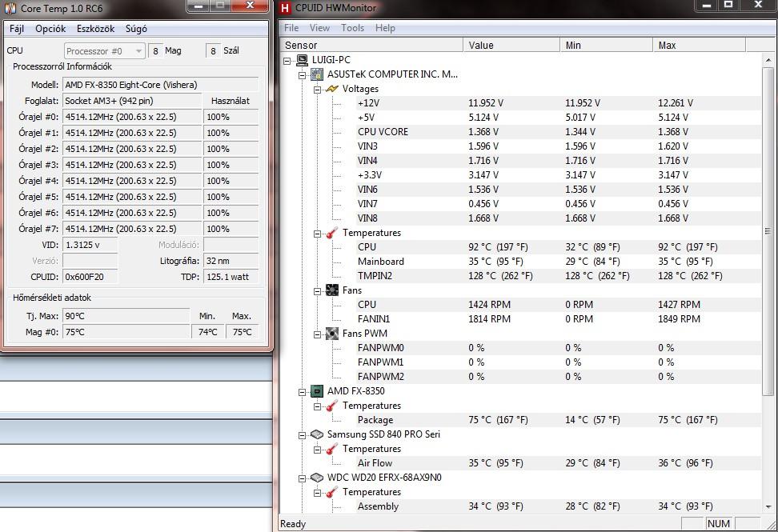This screenshot has height=532, width=778.
Task: Collapse the Voltages section
Action: coord(318,90)
